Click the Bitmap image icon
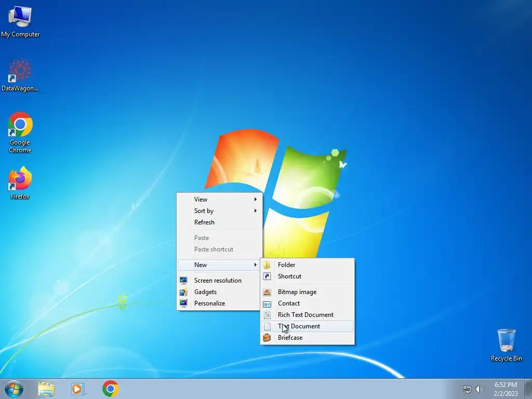Screen dimensions: 532x399 [x=267, y=292]
